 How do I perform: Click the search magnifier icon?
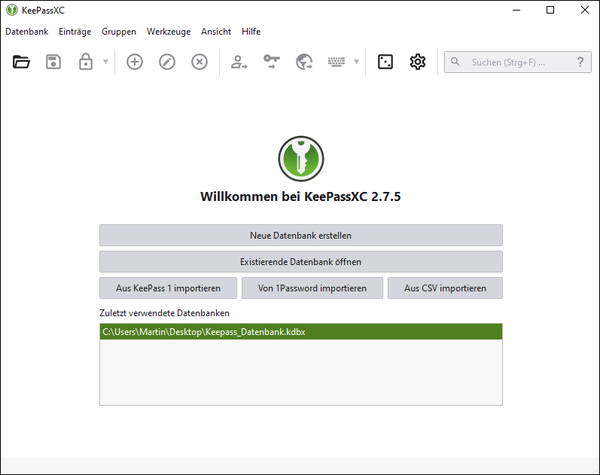coord(455,62)
